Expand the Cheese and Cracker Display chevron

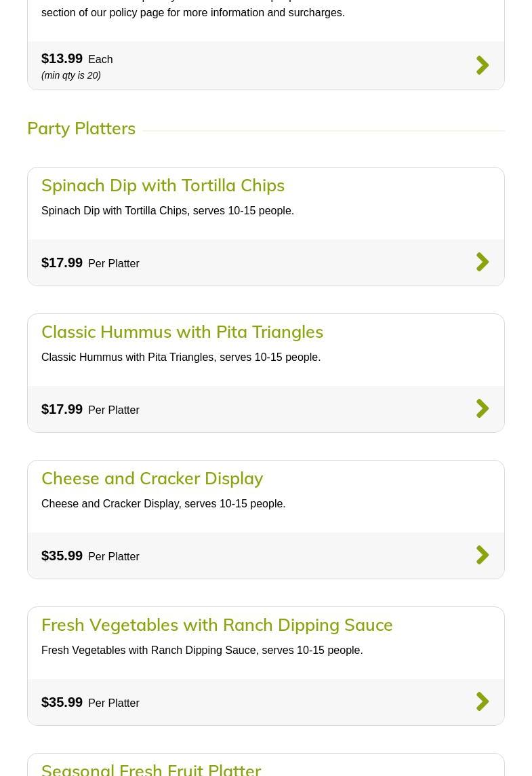coord(483,556)
